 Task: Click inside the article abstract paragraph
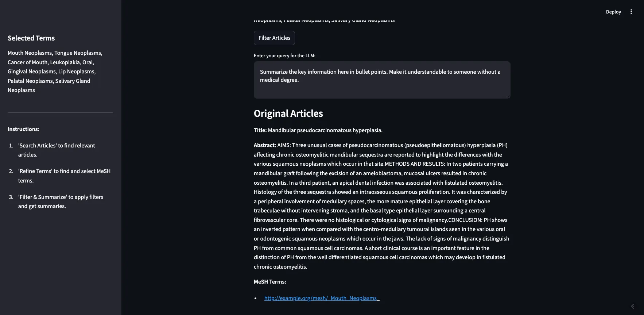(x=381, y=206)
